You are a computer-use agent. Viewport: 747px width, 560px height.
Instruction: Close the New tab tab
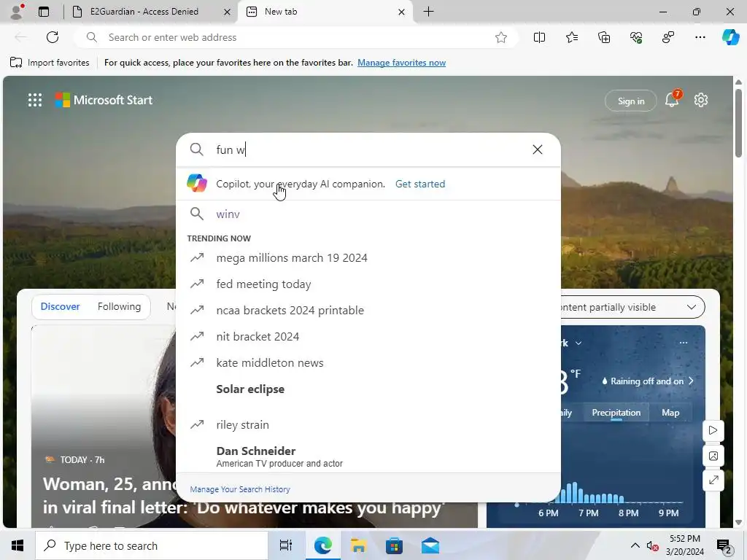pos(402,12)
